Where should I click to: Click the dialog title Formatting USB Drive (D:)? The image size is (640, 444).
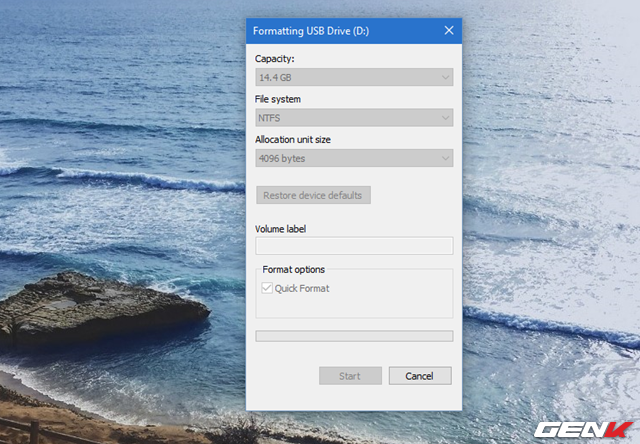pos(311,31)
